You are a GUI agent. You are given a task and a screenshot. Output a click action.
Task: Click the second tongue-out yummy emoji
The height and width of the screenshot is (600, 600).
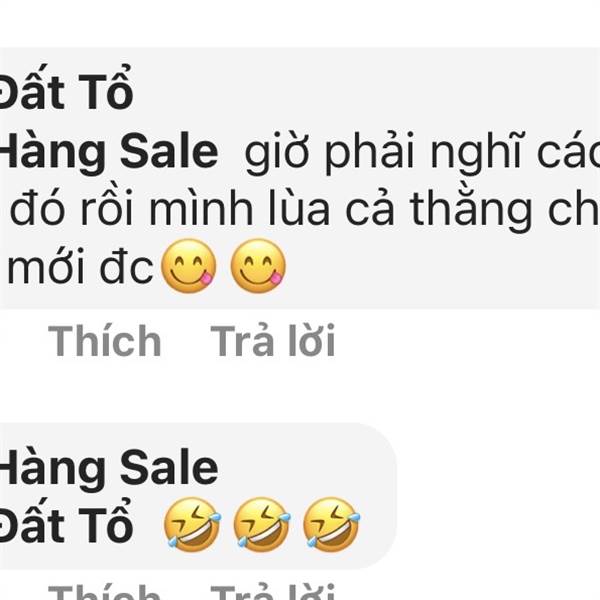(258, 266)
